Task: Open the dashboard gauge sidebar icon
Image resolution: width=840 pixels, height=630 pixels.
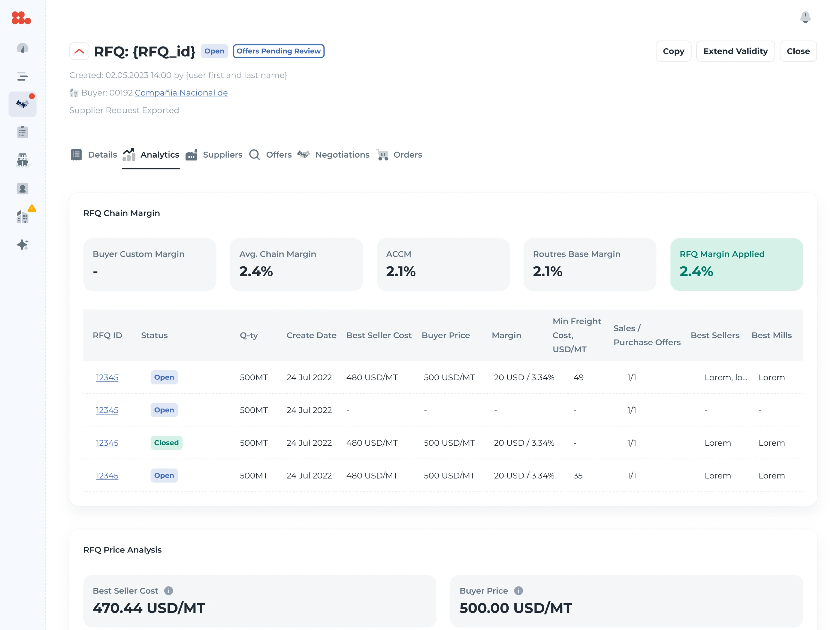Action: tap(22, 49)
